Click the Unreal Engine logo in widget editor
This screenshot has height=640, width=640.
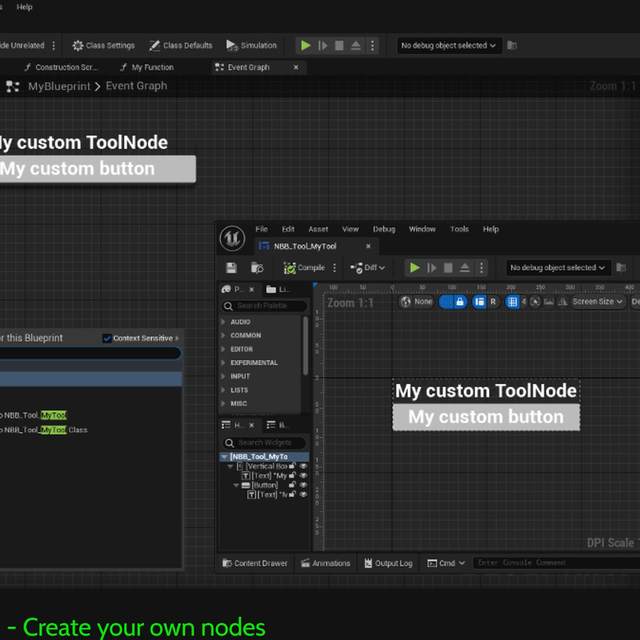click(x=232, y=238)
